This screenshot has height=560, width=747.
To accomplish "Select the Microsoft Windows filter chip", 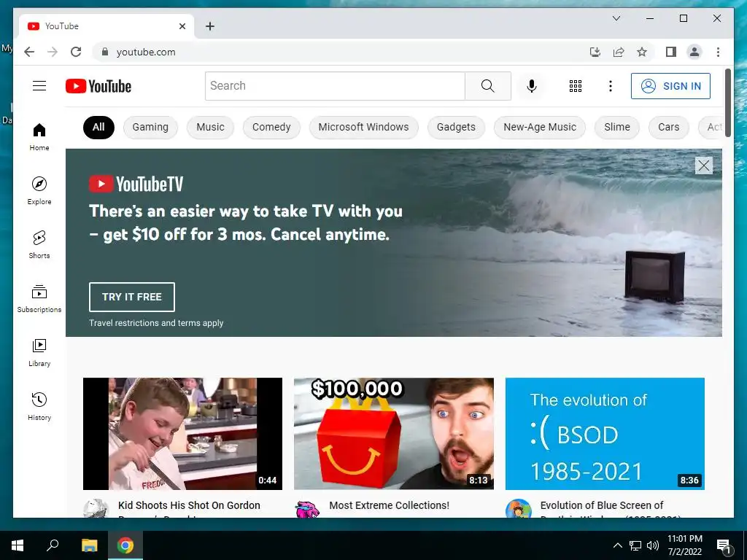I will (363, 127).
